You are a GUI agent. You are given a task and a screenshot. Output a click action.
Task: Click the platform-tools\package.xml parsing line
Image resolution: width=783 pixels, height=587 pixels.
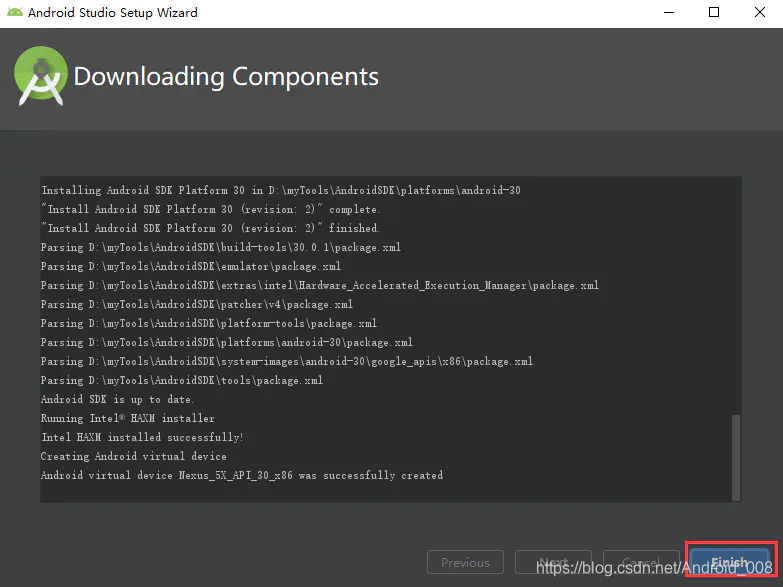[209, 323]
